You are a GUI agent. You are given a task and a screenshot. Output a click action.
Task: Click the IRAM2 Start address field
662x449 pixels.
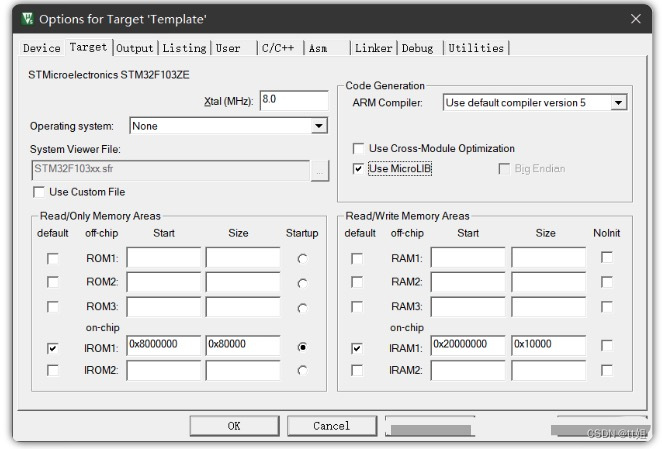tap(468, 370)
